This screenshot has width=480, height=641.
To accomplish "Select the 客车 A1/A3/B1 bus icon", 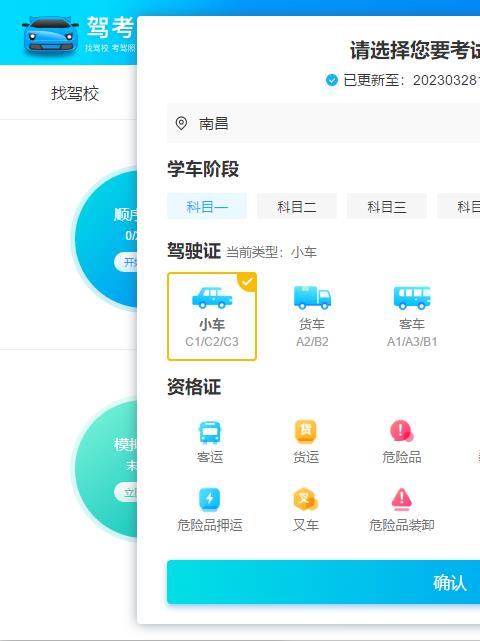I will pyautogui.click(x=412, y=297).
